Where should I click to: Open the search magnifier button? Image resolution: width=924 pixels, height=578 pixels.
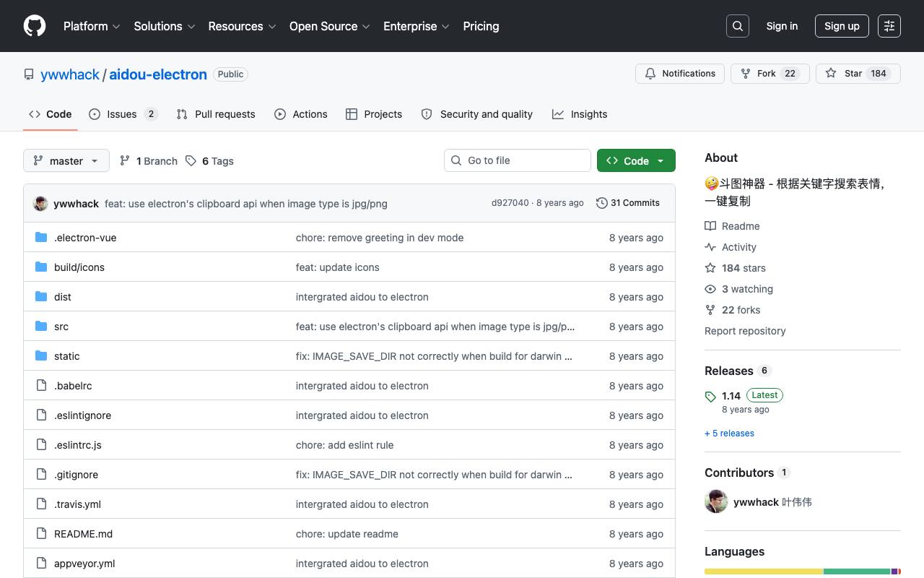[738, 26]
